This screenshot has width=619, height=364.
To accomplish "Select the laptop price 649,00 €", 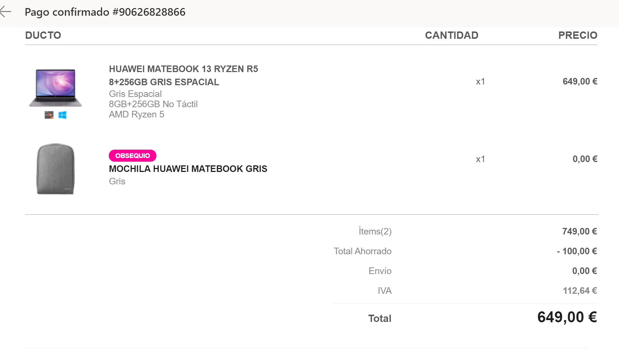I will 580,81.
